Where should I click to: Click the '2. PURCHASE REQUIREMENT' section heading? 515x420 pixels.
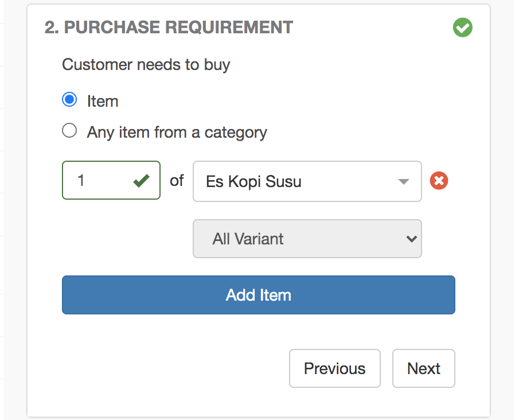(x=169, y=28)
